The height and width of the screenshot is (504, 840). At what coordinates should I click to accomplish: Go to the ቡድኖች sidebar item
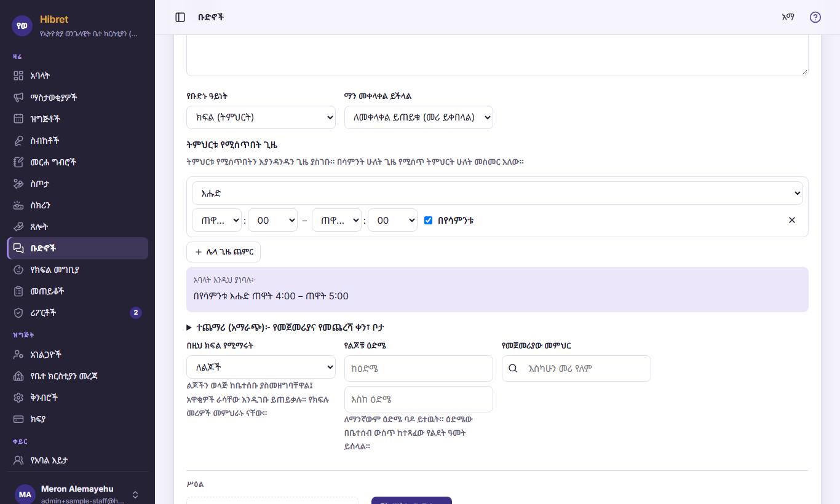point(77,248)
